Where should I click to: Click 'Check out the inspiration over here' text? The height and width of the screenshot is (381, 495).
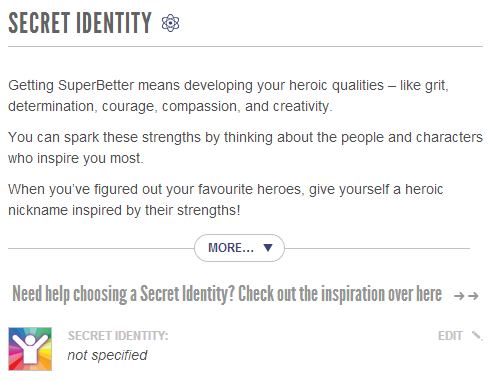[340, 294]
